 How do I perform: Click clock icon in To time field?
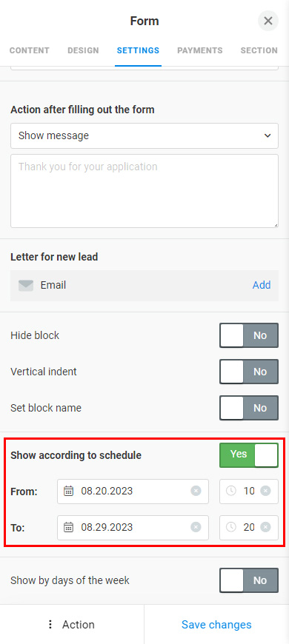(x=231, y=527)
